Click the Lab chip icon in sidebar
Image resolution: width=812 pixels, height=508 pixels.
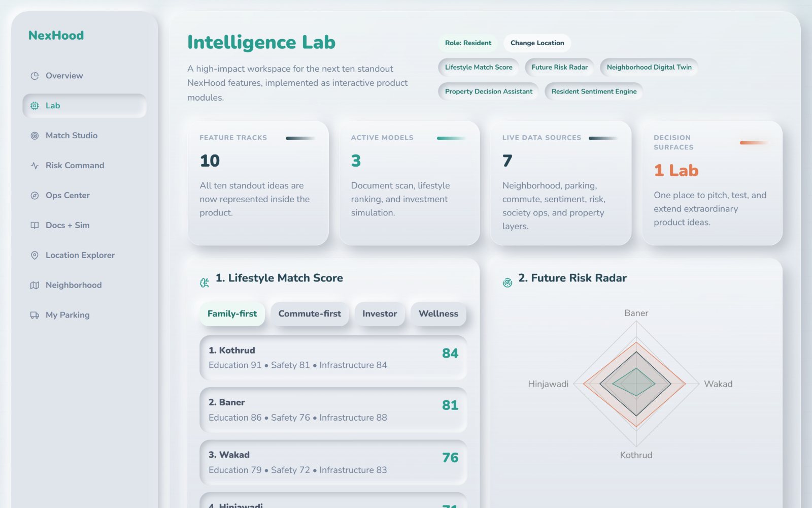[x=35, y=106]
